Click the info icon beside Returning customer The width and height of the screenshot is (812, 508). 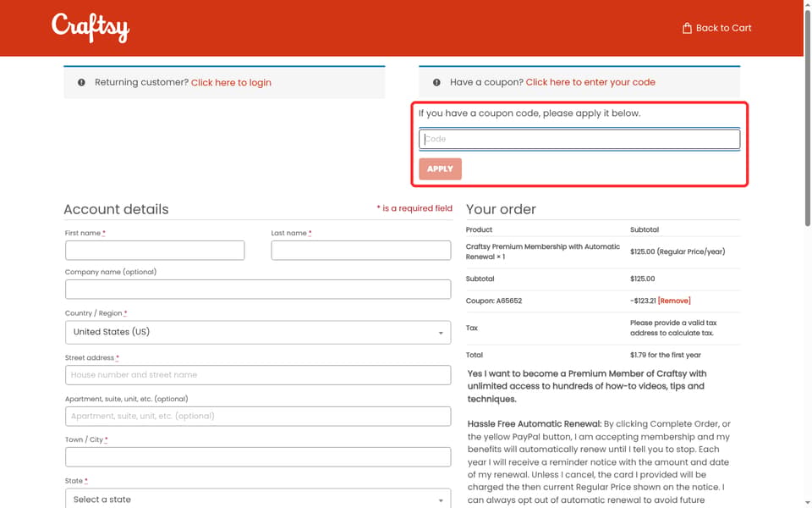[81, 82]
